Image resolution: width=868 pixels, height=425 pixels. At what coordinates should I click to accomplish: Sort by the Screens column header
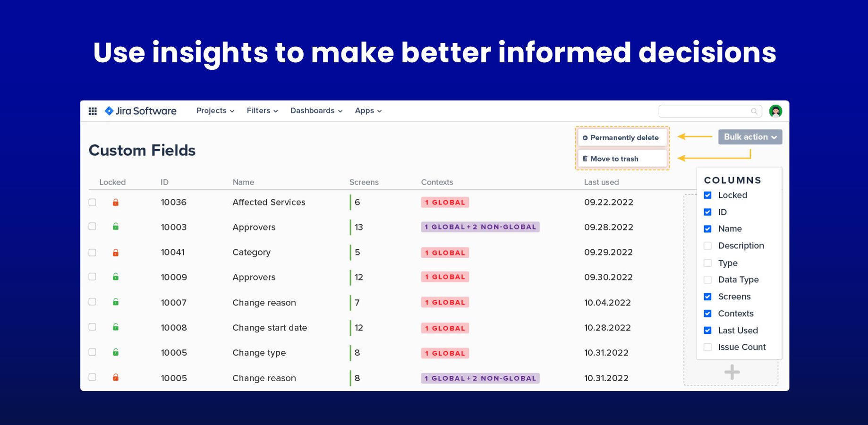coord(364,182)
